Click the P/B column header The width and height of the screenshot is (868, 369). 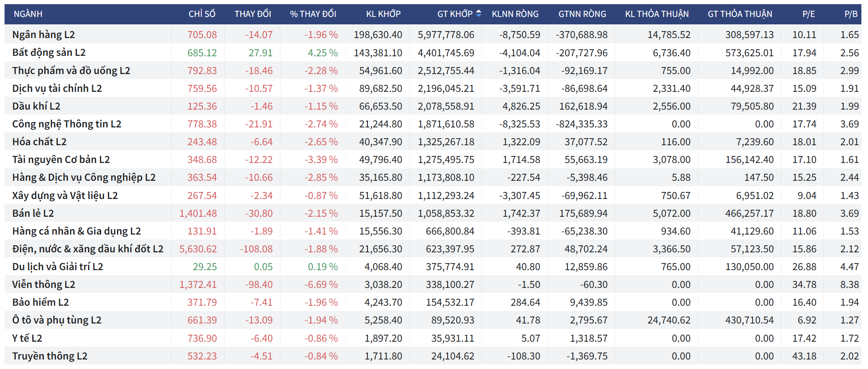pos(851,14)
